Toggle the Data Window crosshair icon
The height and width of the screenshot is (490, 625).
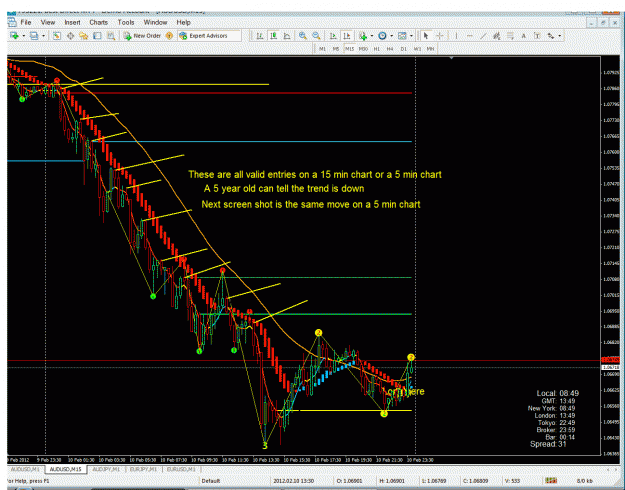pos(70,36)
